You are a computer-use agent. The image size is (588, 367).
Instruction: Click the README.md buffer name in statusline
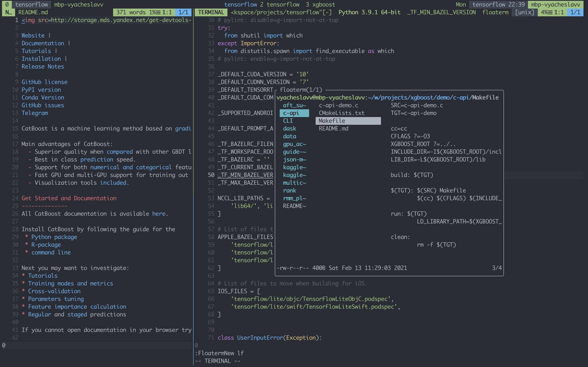[33, 12]
